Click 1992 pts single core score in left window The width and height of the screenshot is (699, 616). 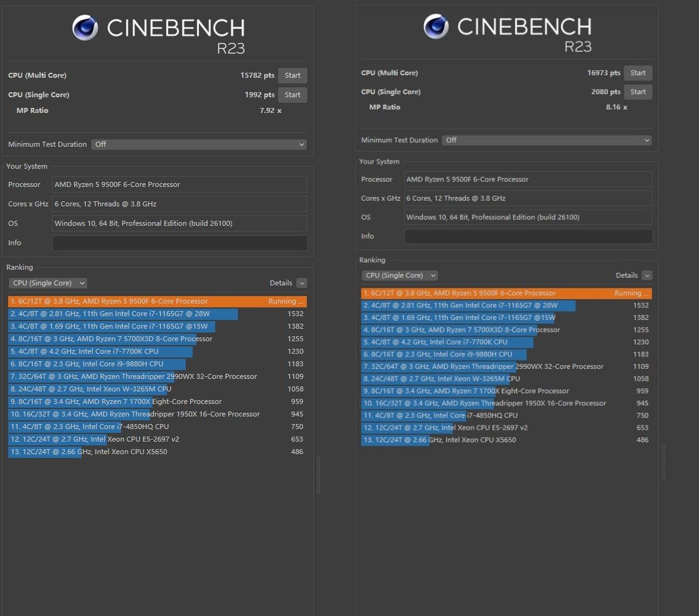(x=259, y=95)
